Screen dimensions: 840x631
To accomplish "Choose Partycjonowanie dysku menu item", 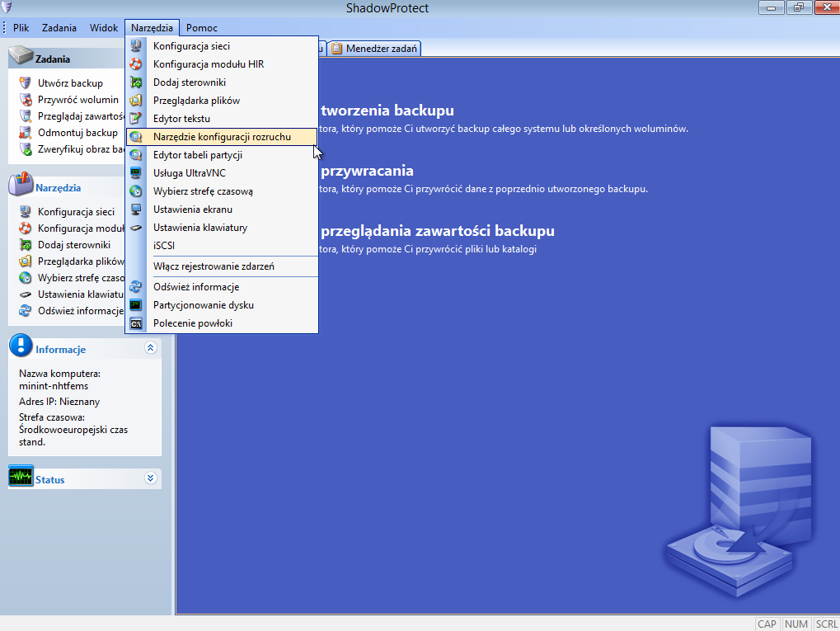I will (x=222, y=305).
